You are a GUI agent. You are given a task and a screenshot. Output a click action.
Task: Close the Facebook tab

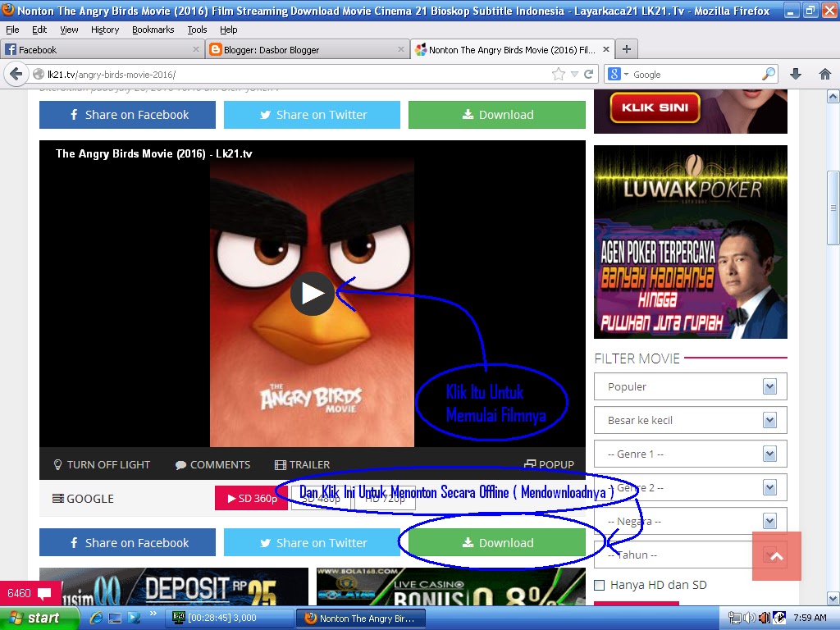coord(196,49)
